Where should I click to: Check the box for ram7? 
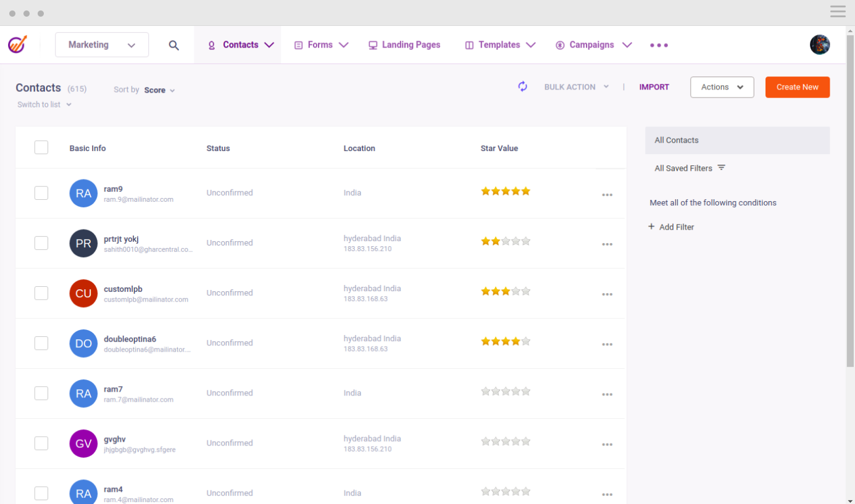41,393
